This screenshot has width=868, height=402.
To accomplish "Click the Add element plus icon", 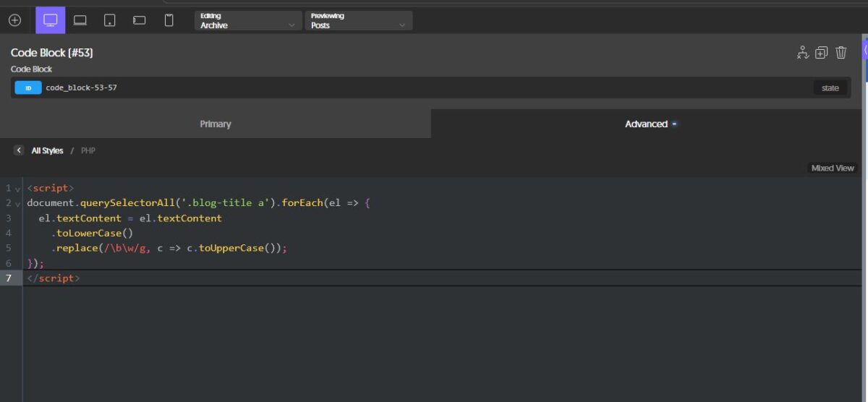I will pos(14,20).
